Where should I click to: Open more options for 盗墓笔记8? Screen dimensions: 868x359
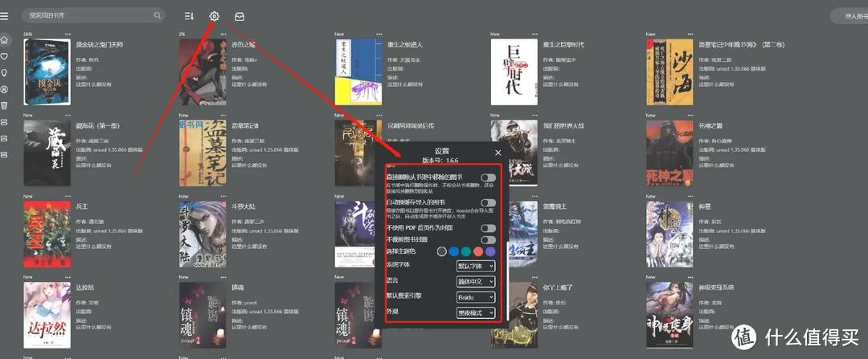click(x=223, y=116)
